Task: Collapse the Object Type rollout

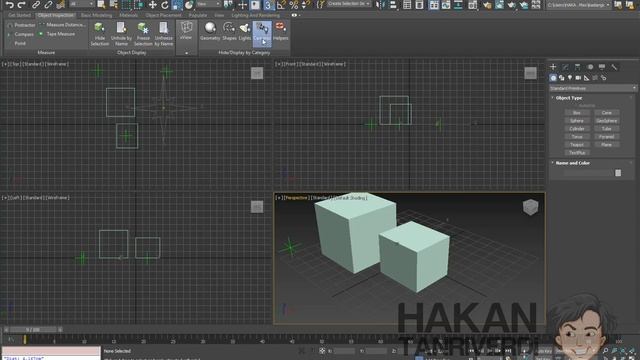Action: point(569,98)
